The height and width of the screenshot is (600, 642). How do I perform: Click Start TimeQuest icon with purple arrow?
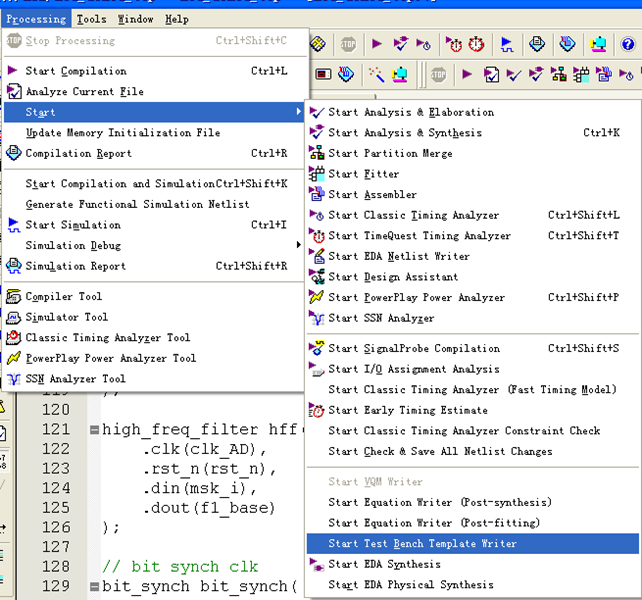point(454,44)
